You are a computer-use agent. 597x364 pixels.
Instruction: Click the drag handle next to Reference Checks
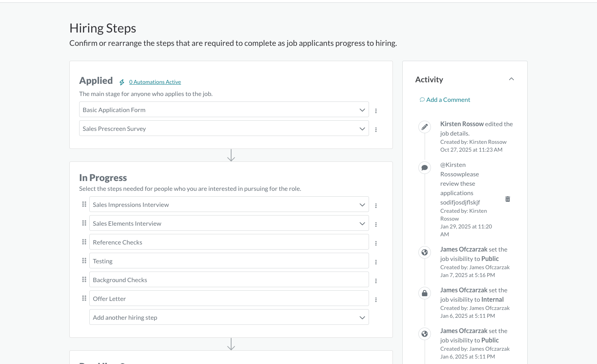84,242
